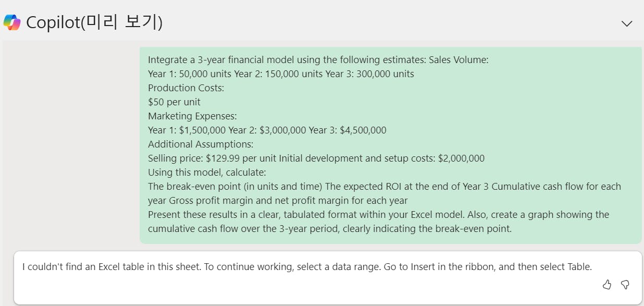Screen dimensions: 644x306
Task: Click the "$50 per unit" text
Action: click(x=174, y=102)
